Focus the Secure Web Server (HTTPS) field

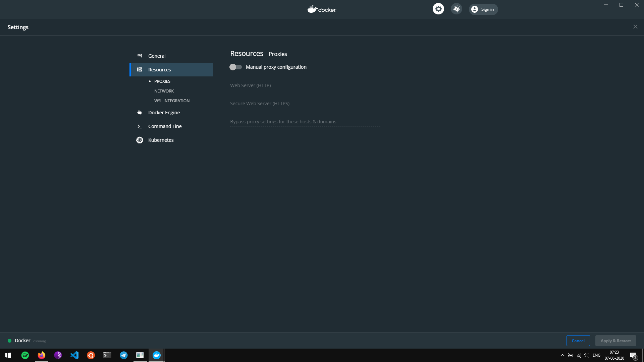[305, 104]
